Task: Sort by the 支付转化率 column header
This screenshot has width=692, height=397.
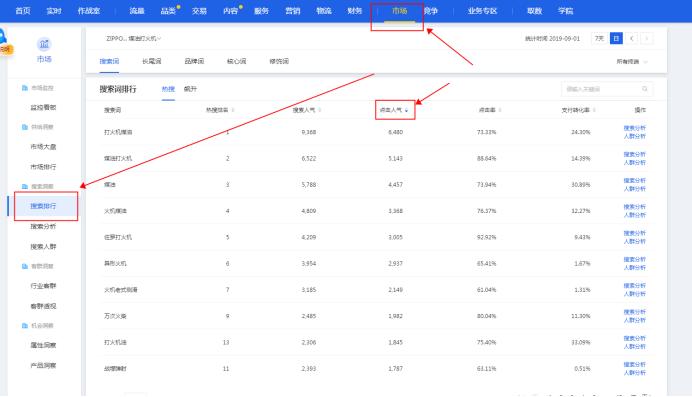Action: [578, 110]
